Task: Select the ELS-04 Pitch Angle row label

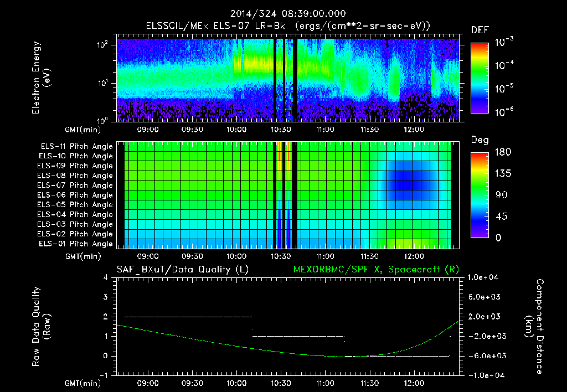Action: point(75,215)
